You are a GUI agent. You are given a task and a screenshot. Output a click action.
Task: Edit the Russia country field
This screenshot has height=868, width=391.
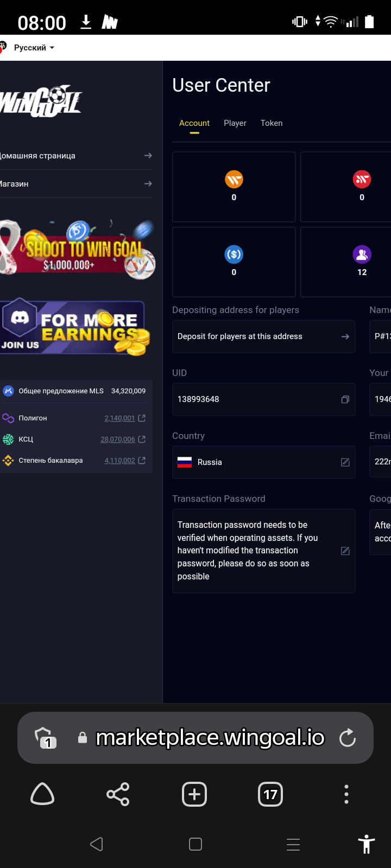pyautogui.click(x=345, y=462)
